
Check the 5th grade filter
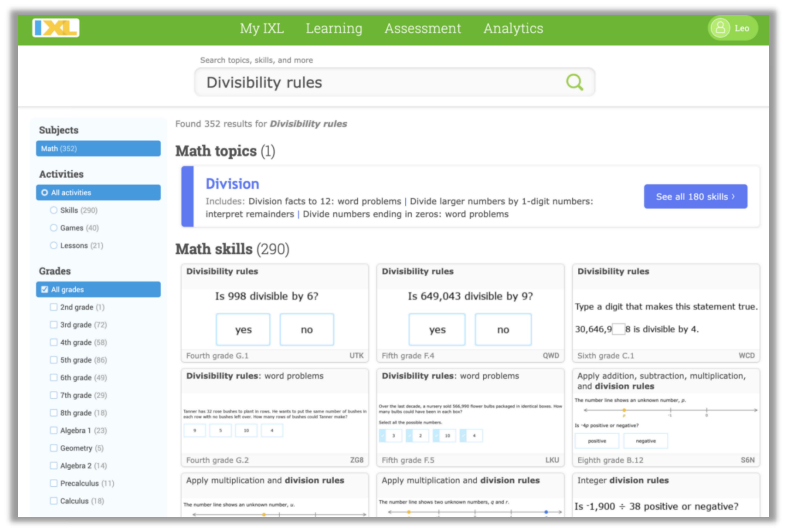click(x=53, y=360)
